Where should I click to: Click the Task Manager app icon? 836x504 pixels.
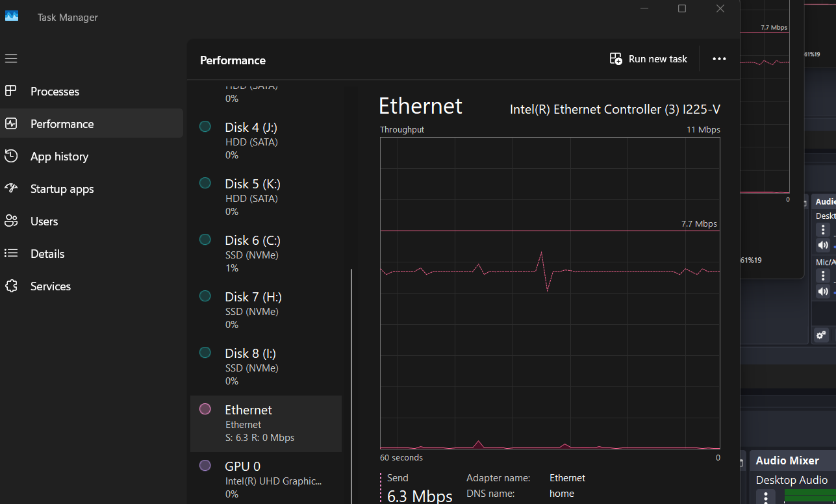coord(12,17)
